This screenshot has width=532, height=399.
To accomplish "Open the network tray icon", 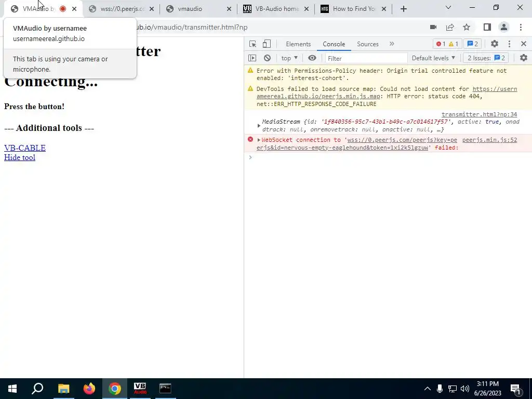I will [x=453, y=389].
